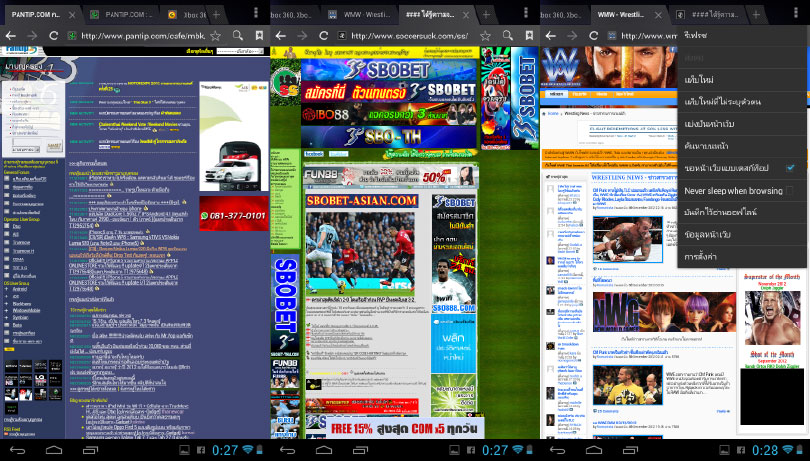
Task: Reload the WMW wrestling page
Action: [x=594, y=36]
